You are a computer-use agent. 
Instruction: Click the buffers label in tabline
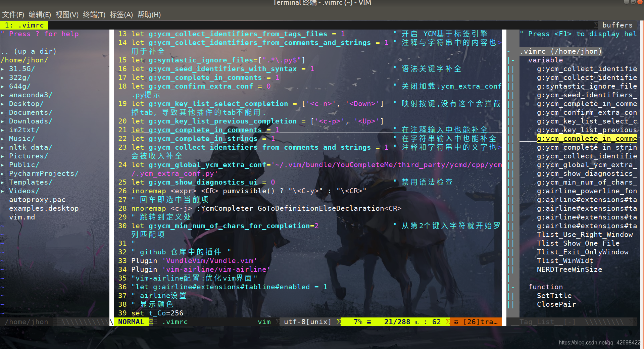tap(617, 25)
